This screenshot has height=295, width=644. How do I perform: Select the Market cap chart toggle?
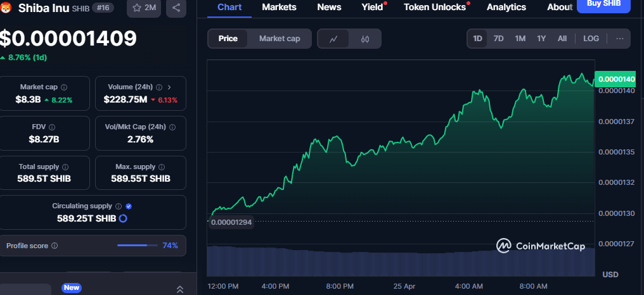280,39
